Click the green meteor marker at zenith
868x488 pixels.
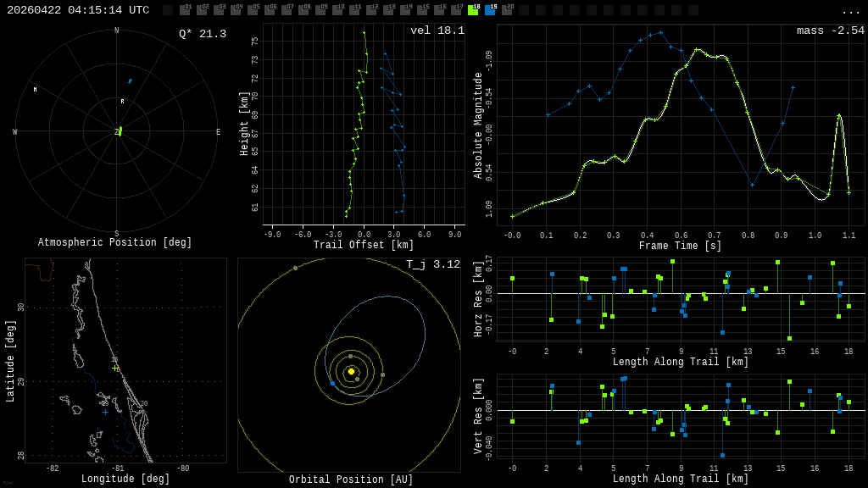tap(120, 131)
